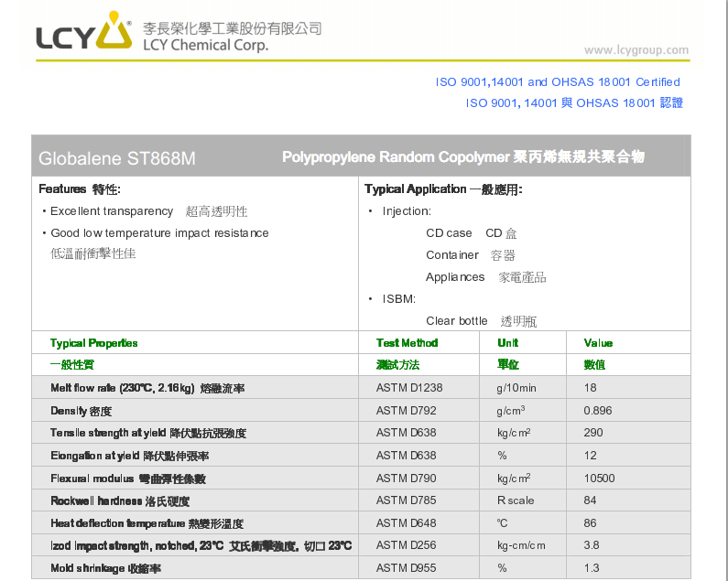Screen dimensions: 728x581
Task: Select the Rockwell hardness row label
Action: (120, 501)
